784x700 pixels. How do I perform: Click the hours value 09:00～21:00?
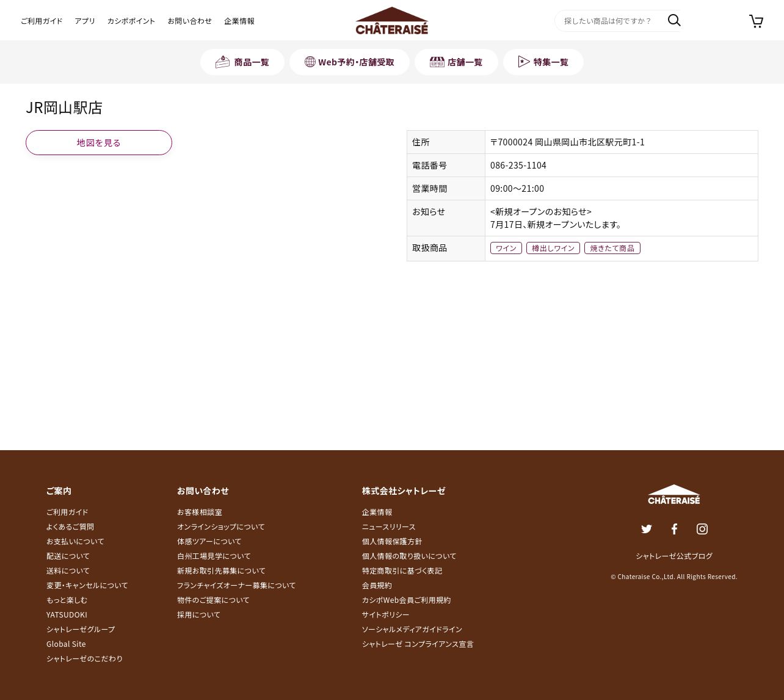tap(517, 188)
